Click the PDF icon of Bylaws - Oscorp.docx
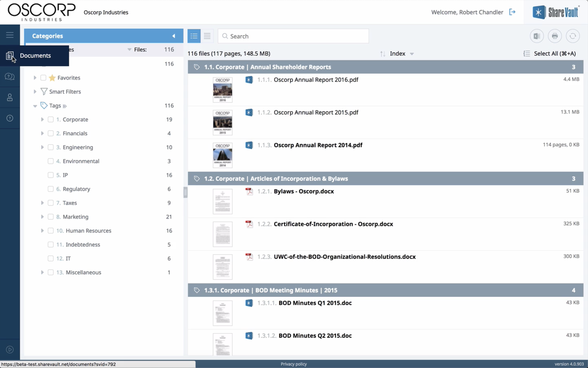588x368 pixels. coord(249,192)
